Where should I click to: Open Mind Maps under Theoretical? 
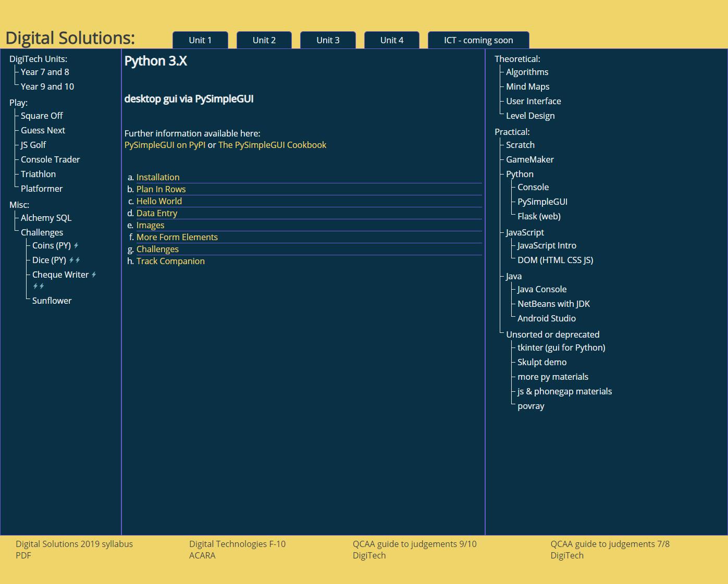click(527, 86)
